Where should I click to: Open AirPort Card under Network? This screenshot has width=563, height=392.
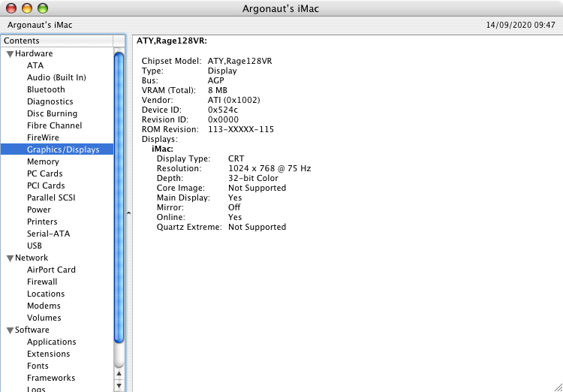(51, 270)
